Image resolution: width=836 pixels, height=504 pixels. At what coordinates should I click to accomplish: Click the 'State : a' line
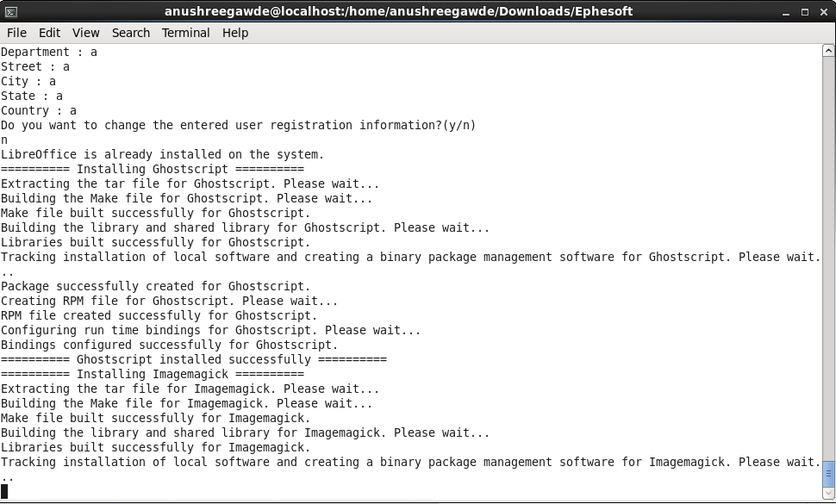point(32,96)
